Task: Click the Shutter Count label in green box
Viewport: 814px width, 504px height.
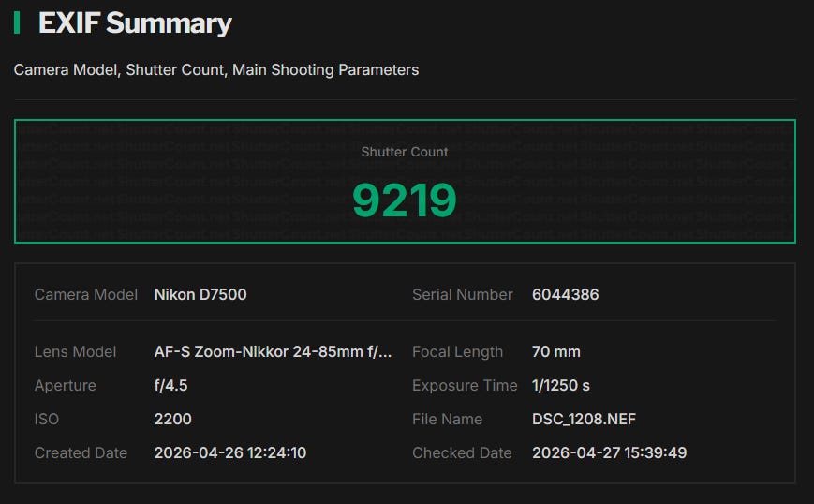Action: pyautogui.click(x=405, y=152)
